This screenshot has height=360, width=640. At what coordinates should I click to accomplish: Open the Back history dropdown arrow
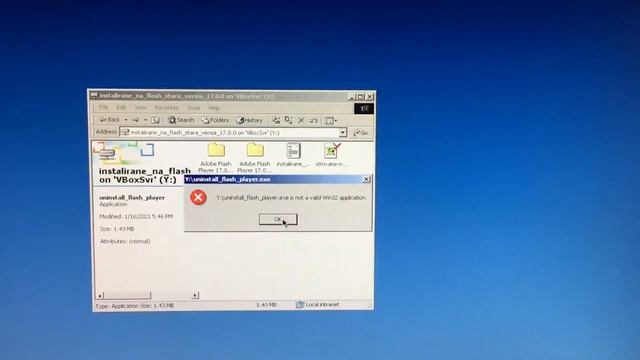tap(126, 120)
